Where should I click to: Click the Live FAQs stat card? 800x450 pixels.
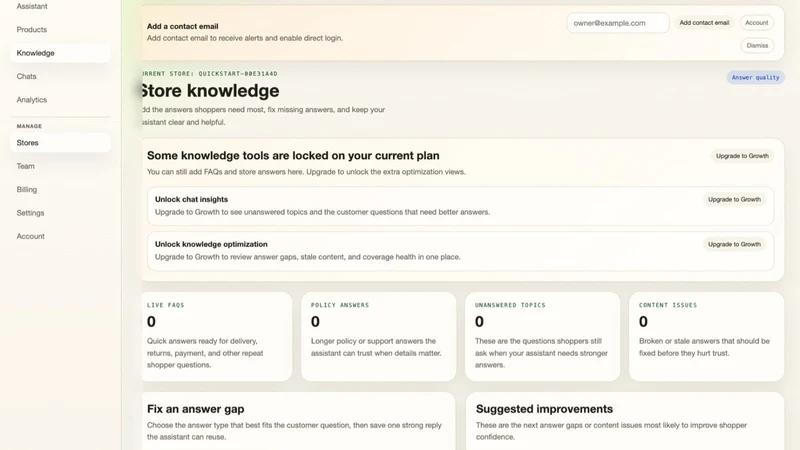point(216,336)
